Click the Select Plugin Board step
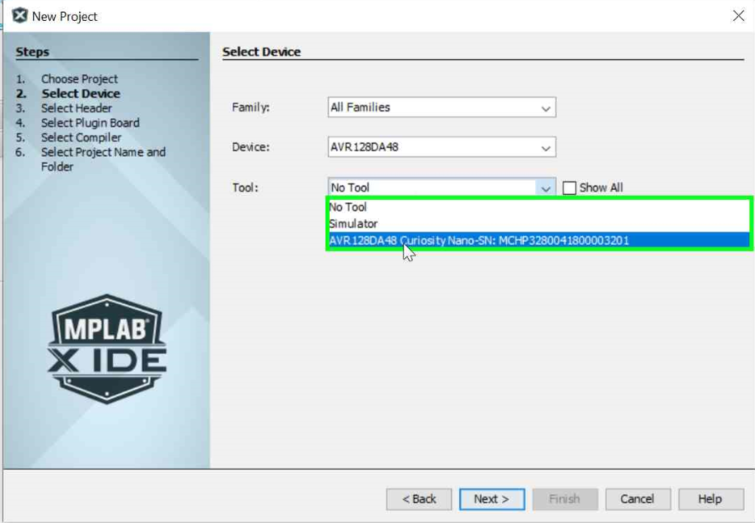This screenshot has height=523, width=755. click(x=90, y=123)
